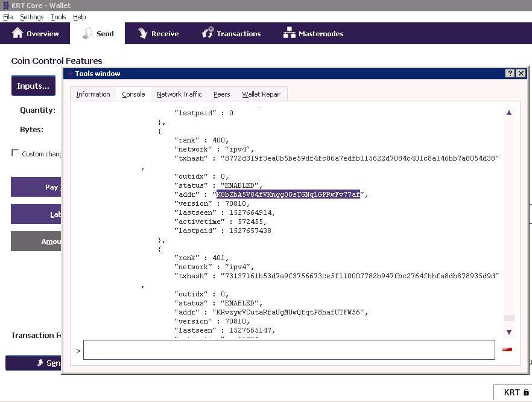Click the highlighted addr K8bZbA5V84fVKngg value
The width and height of the screenshot is (532, 402).
tap(288, 194)
